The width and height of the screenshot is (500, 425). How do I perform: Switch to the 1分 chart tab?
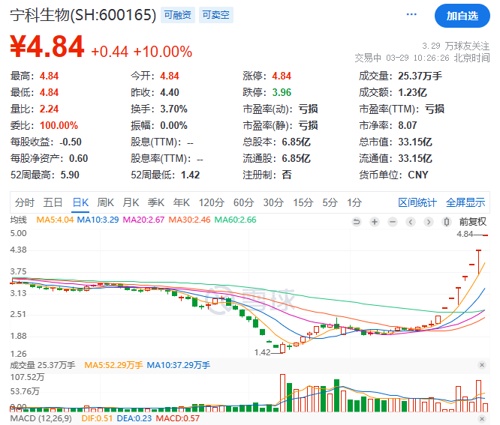tap(354, 202)
